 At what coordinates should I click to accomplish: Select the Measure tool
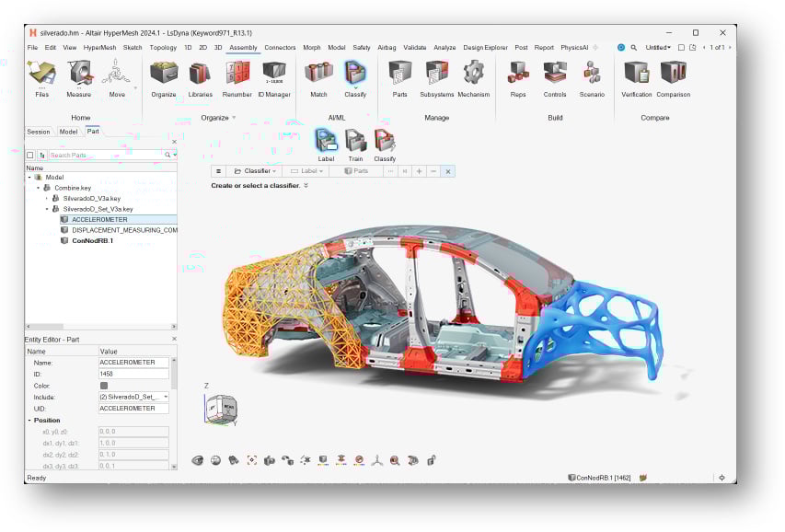(79, 77)
